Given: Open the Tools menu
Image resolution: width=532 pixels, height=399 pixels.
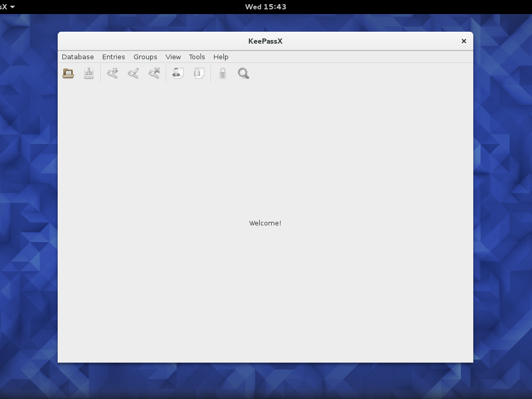Looking at the screenshot, I should 197,57.
